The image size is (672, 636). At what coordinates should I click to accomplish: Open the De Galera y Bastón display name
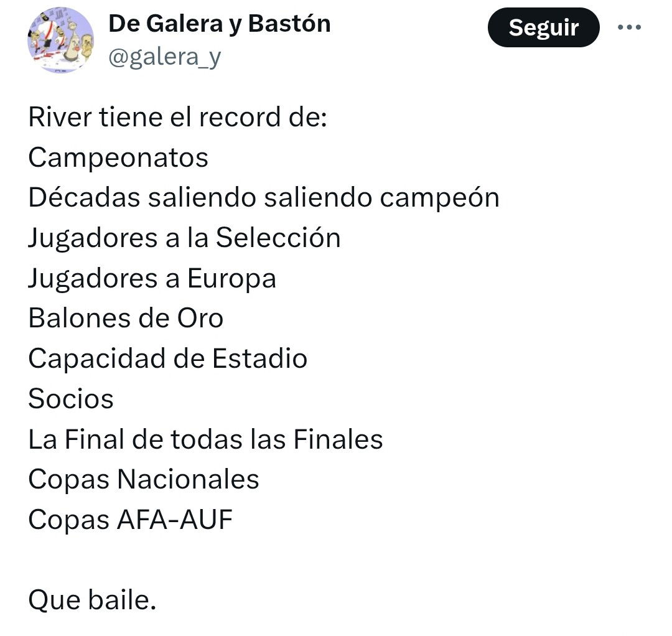pos(220,24)
